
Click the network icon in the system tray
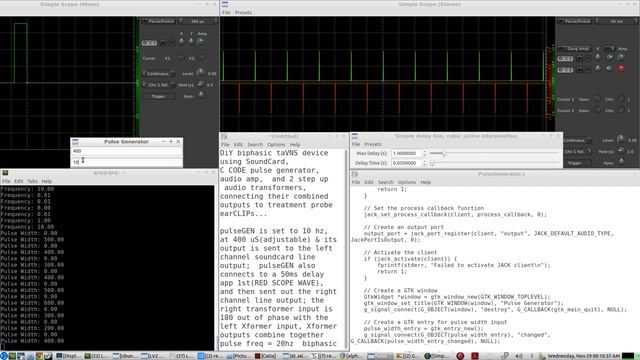pyautogui.click(x=505, y=356)
